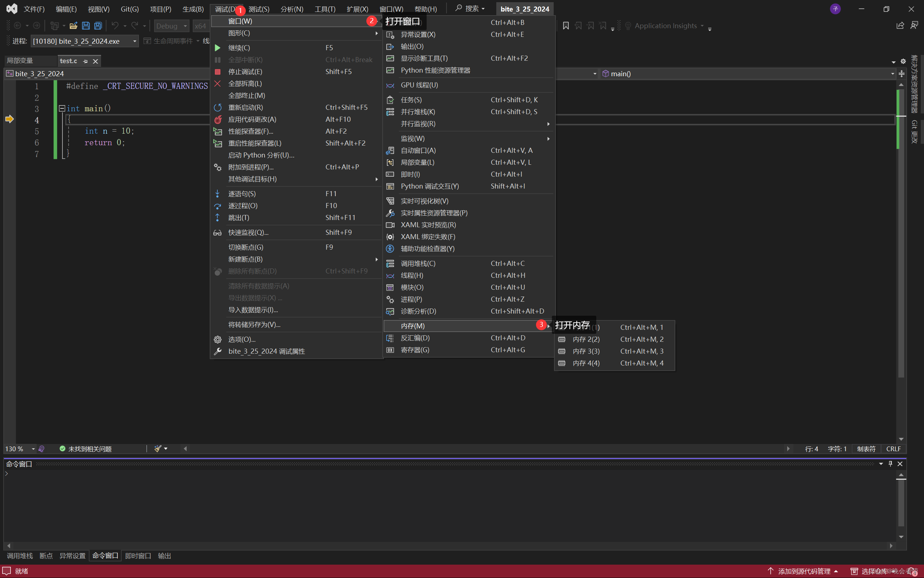
Task: Click the Registers (寄存器) icon in submenu
Action: pyautogui.click(x=390, y=350)
